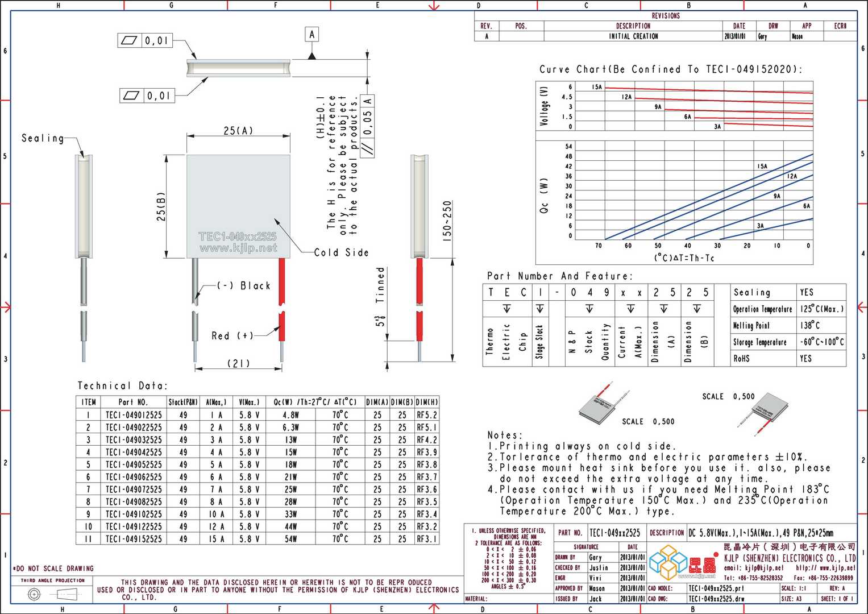Click the 'DO NOT SCALE DRAWING' note
Screen dimensions: 868x614
click(53, 569)
